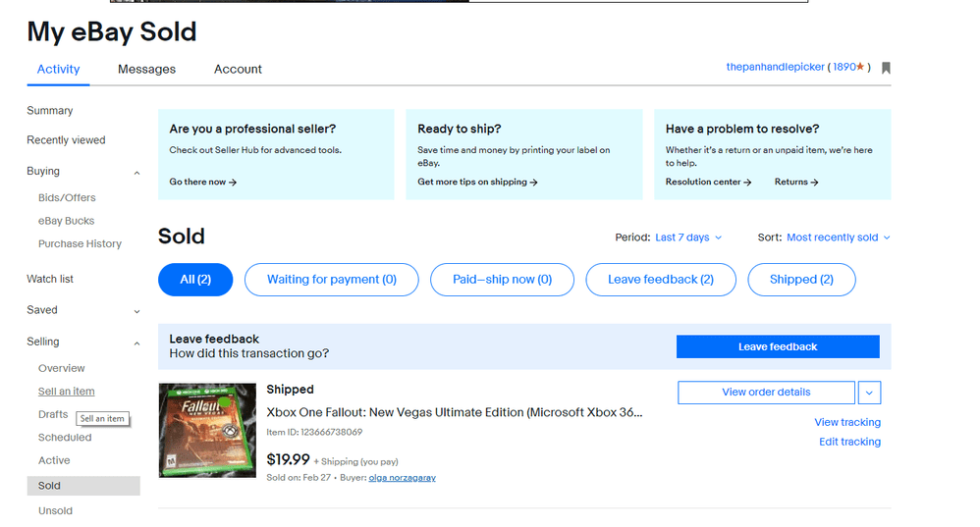Filter by Waiting for payment (0)
This screenshot has height=527, width=980.
coord(332,280)
